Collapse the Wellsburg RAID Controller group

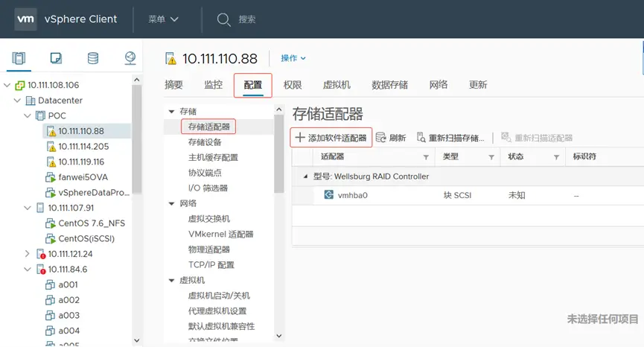(x=305, y=176)
